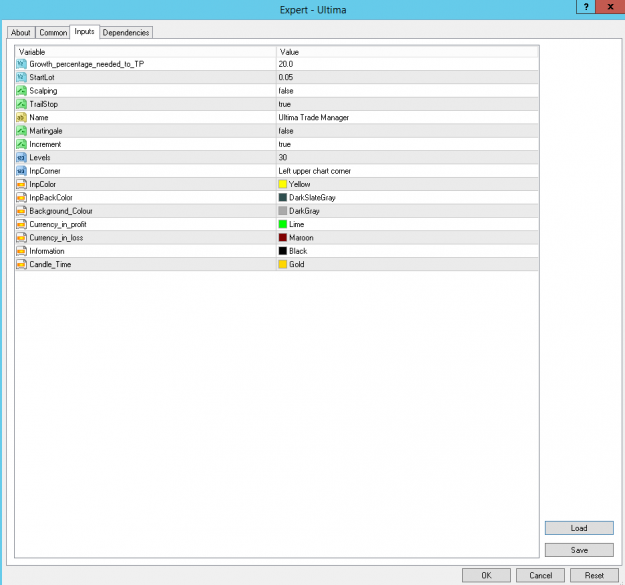Click the value 20.0 for growth percentage
This screenshot has width=625, height=585.
(x=286, y=64)
